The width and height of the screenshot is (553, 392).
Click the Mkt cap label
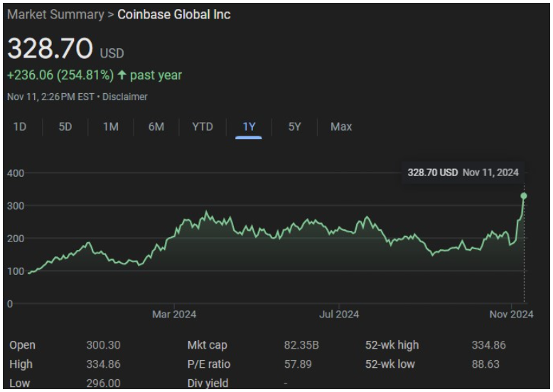(x=207, y=345)
